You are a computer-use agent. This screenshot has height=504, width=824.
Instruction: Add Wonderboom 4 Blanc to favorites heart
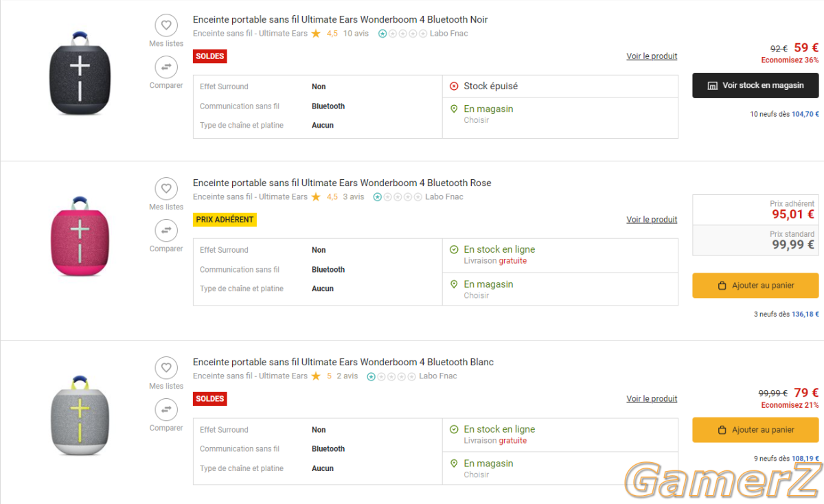coord(165,368)
